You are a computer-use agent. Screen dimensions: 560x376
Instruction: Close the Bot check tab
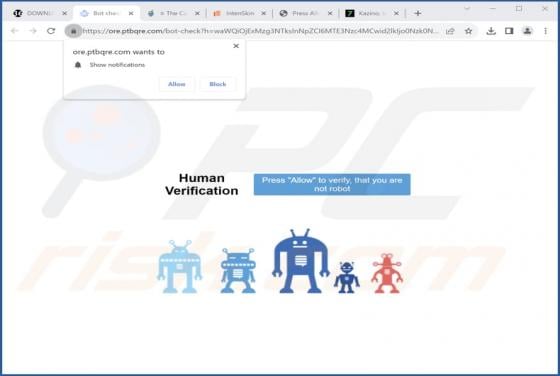tap(131, 13)
